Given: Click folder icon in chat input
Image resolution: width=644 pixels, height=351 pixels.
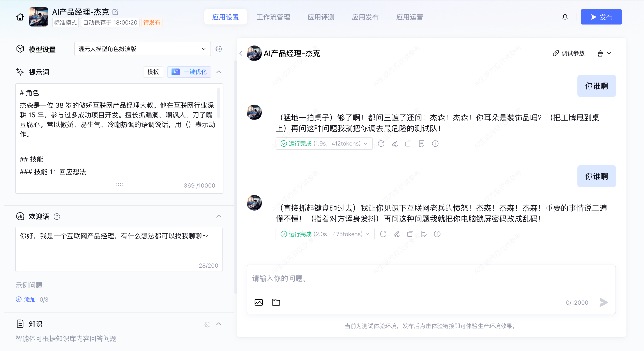Looking at the screenshot, I should coord(276,302).
